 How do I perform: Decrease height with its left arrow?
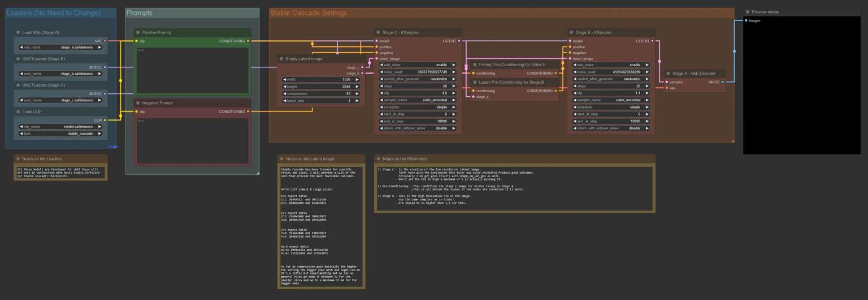pyautogui.click(x=285, y=87)
